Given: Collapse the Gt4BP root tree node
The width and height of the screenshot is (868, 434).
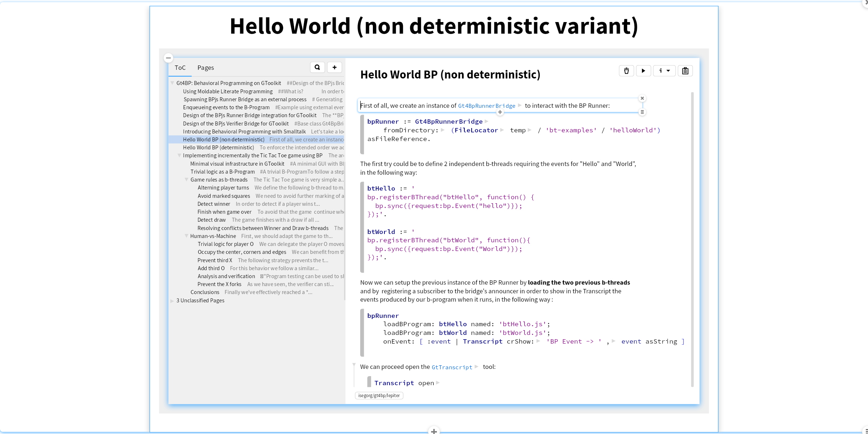Looking at the screenshot, I should (173, 83).
